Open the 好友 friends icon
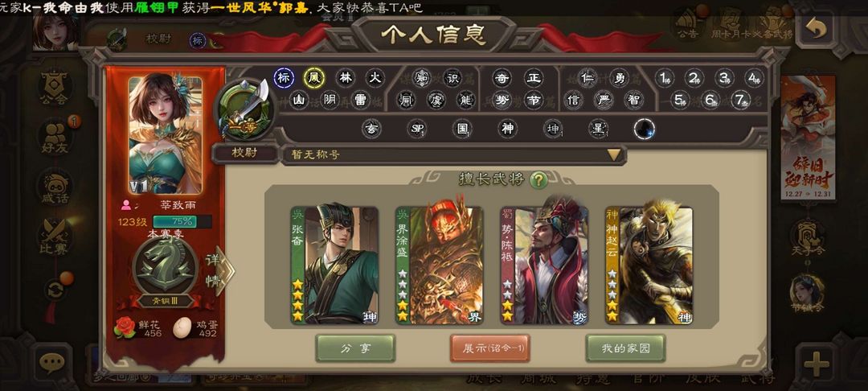Viewport: 868px width, 391px height. pyautogui.click(x=55, y=137)
